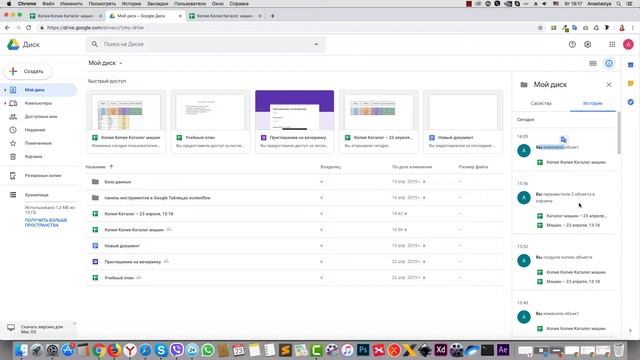The image size is (640, 360).
Task: Open the account avatar menu
Action: pos(628,44)
